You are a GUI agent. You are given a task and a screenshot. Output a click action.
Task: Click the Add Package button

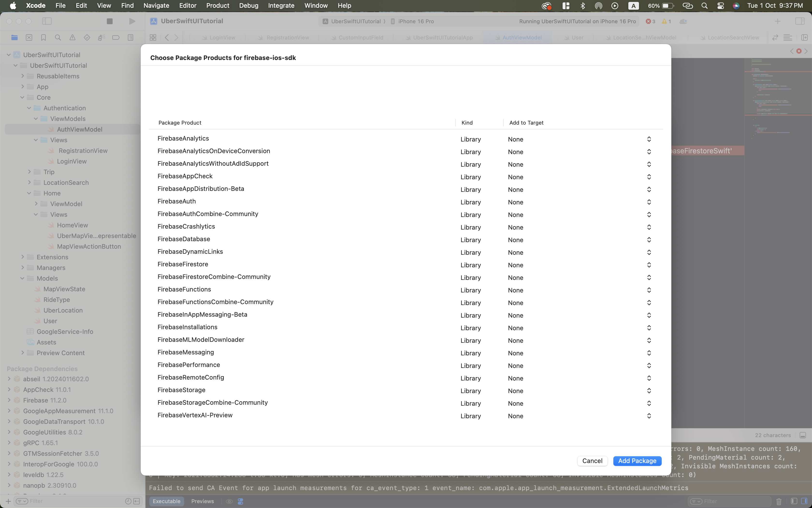pyautogui.click(x=637, y=461)
